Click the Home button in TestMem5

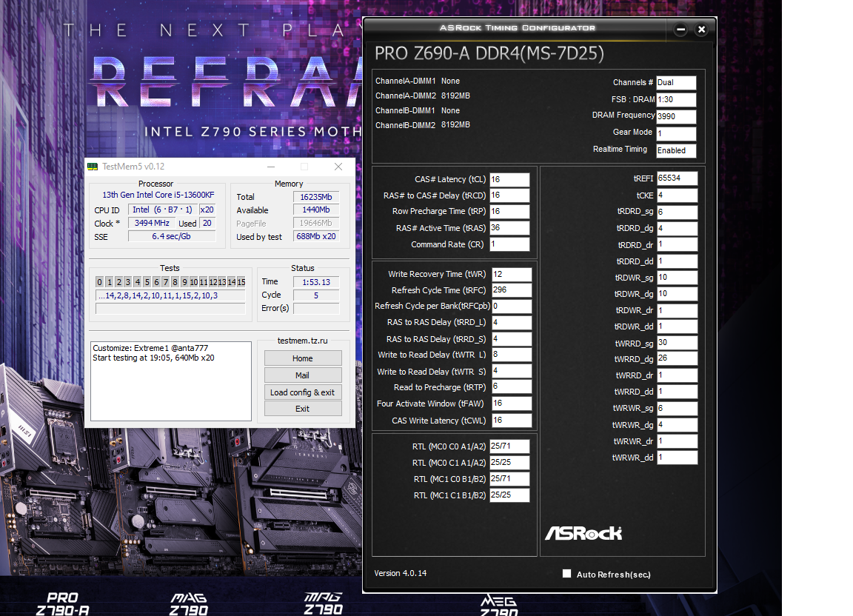coord(303,358)
